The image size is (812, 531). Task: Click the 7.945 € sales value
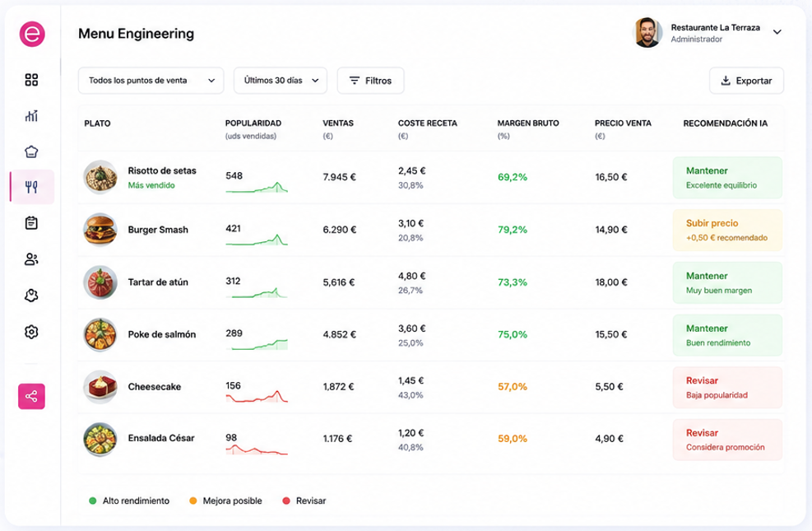point(339,177)
